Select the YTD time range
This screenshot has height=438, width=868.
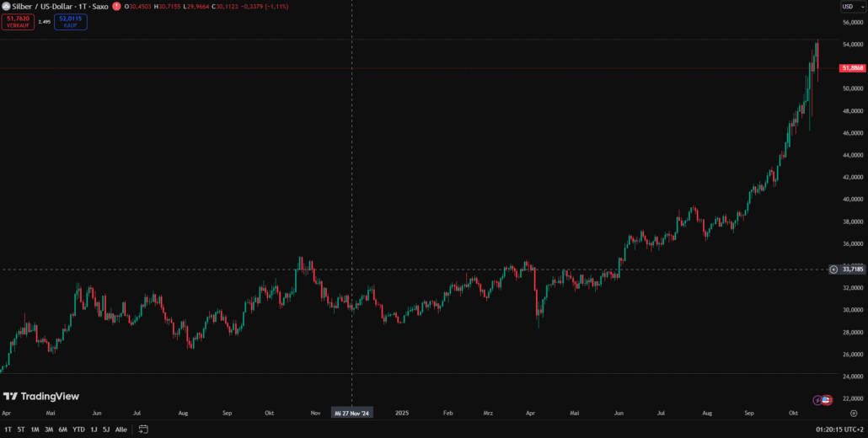[78, 430]
